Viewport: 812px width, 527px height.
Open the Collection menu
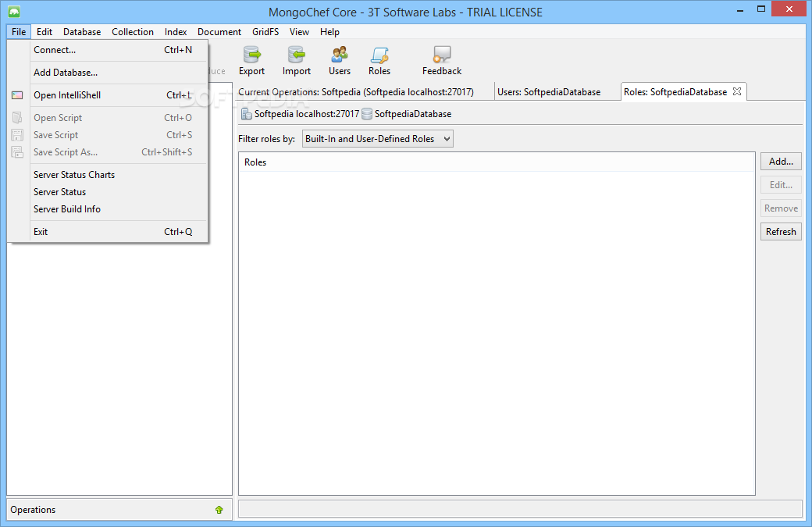coord(133,31)
